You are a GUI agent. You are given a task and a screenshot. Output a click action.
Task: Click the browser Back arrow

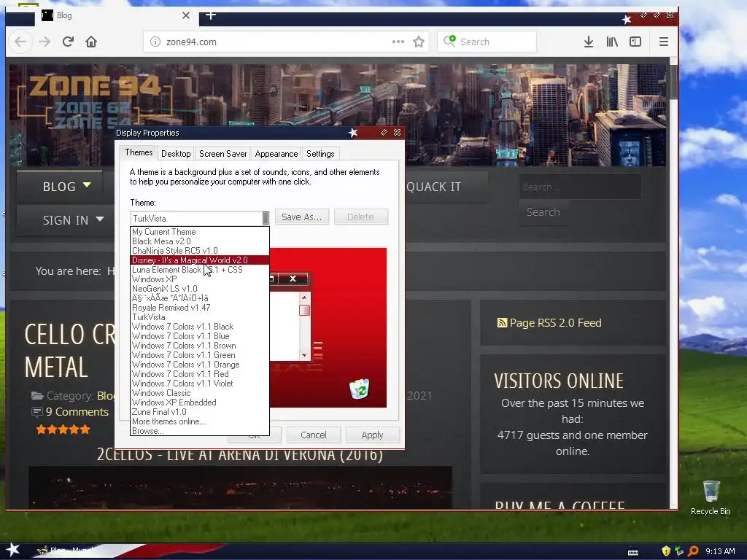pos(20,42)
